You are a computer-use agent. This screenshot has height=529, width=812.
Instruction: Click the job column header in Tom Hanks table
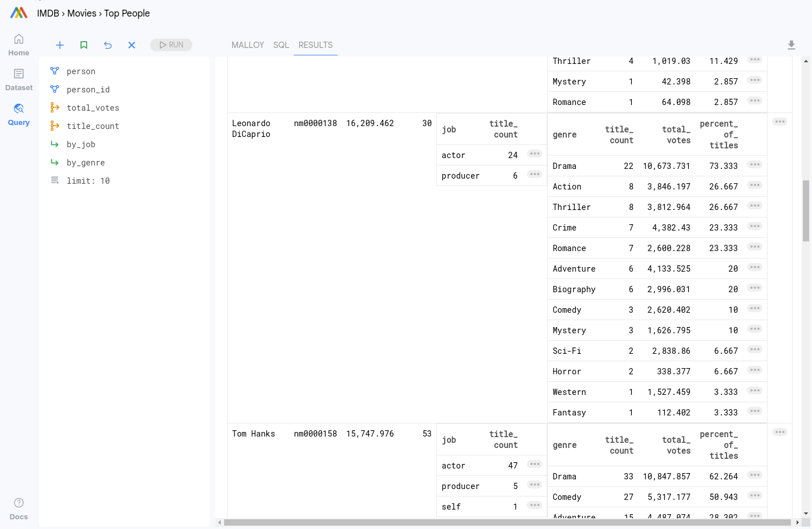pos(449,440)
